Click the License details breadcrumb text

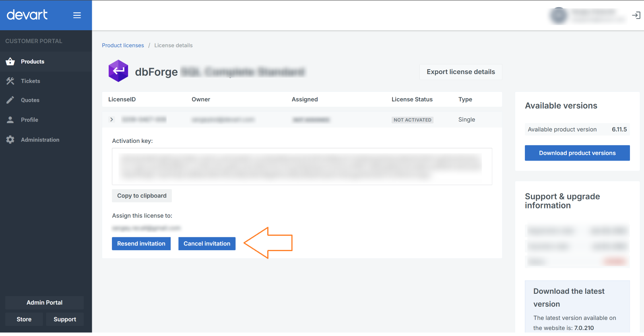click(x=173, y=45)
